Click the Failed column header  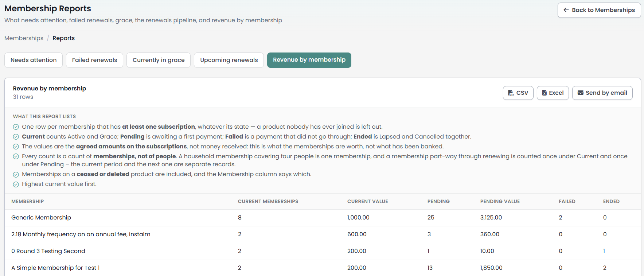pyautogui.click(x=567, y=202)
